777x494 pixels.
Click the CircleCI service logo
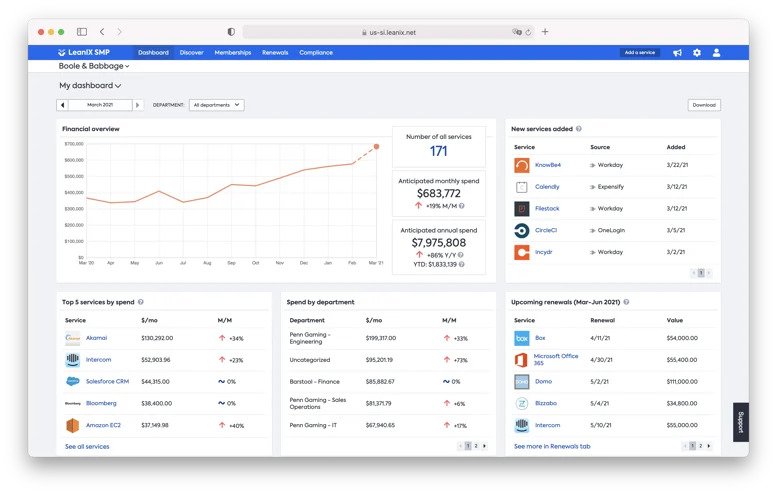[x=521, y=230]
